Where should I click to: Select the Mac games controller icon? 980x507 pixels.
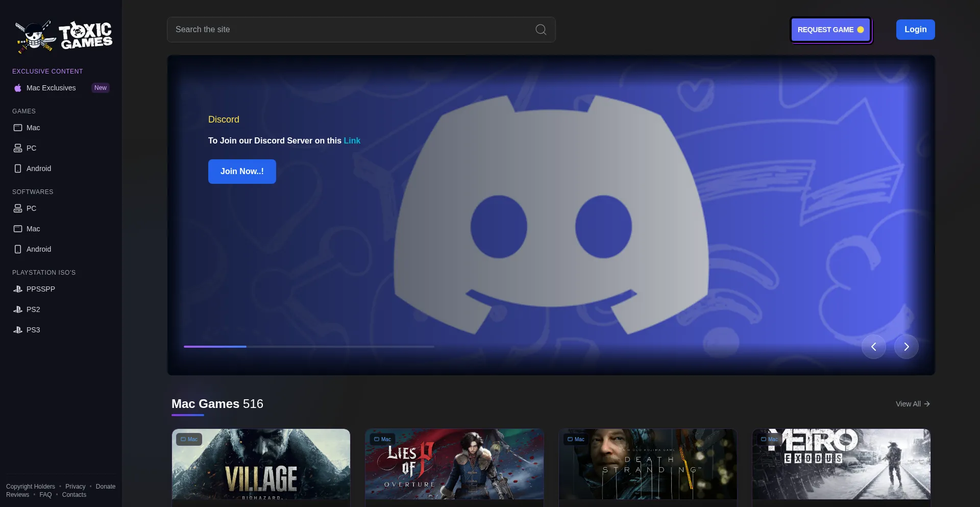18,128
